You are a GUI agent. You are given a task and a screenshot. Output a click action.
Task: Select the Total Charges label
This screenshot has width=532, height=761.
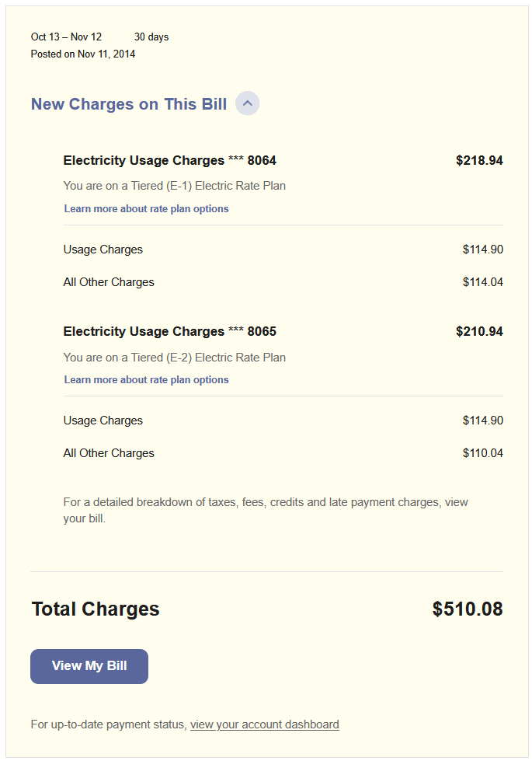pyautogui.click(x=95, y=609)
